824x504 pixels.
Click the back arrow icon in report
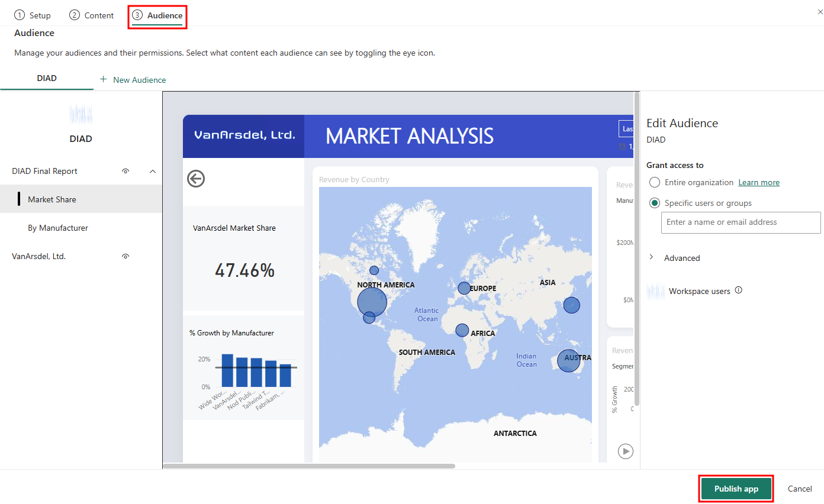(x=196, y=179)
